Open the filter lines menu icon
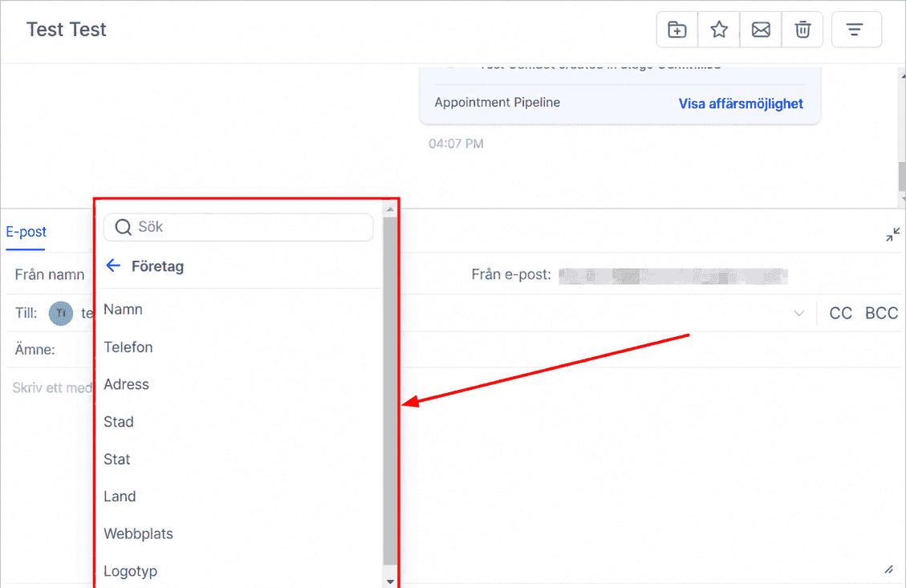 [x=855, y=30]
